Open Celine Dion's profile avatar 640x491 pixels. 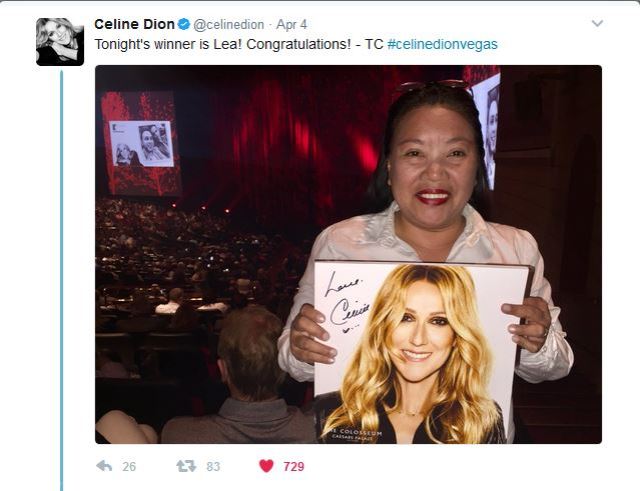click(60, 42)
